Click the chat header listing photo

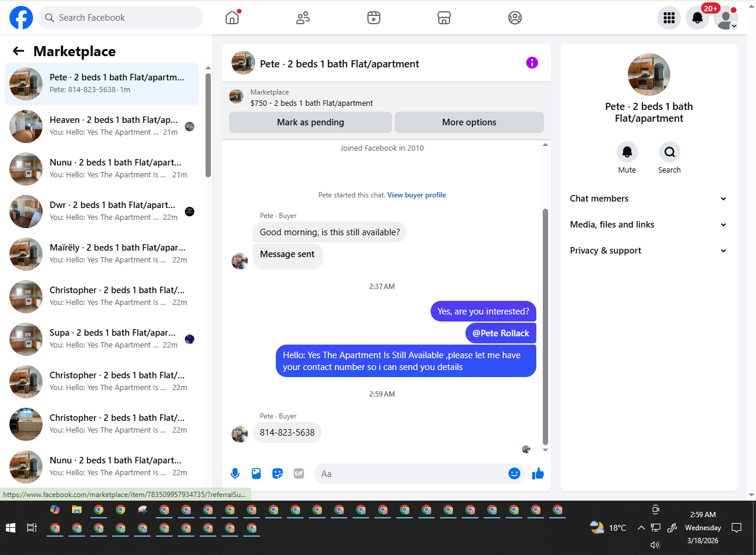[243, 63]
